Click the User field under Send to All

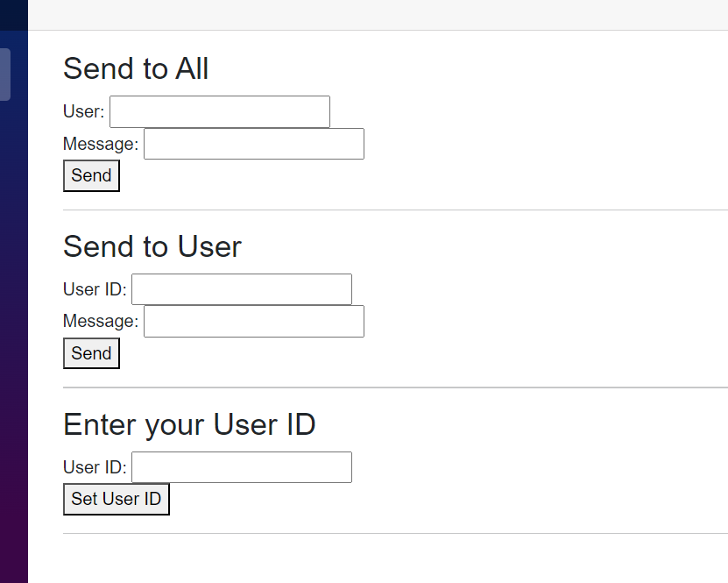[x=219, y=112]
